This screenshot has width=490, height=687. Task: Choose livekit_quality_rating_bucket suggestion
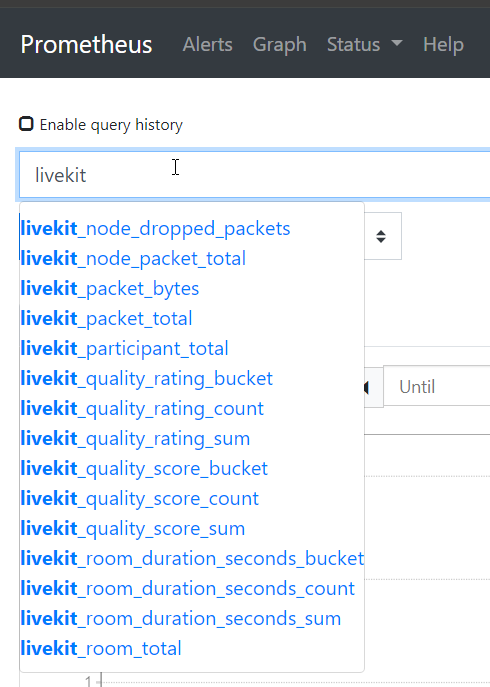192,379
